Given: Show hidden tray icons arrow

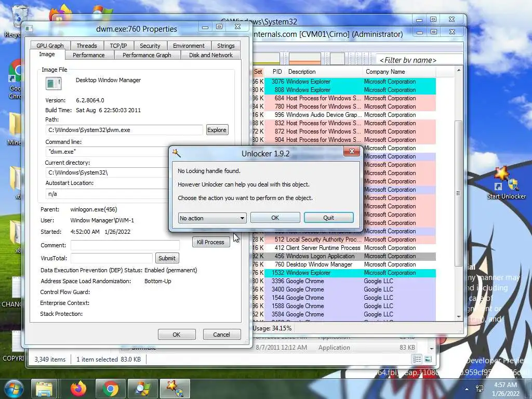Looking at the screenshot, I should (x=467, y=389).
